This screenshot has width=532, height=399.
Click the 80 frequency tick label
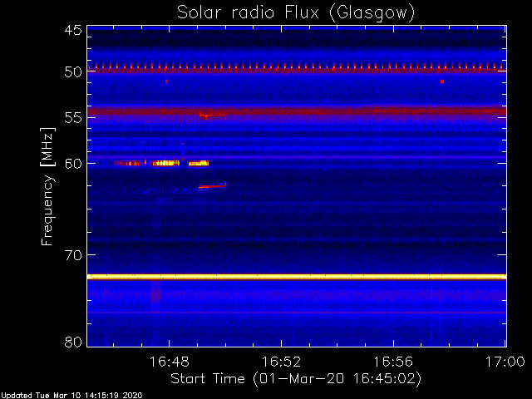tap(73, 342)
